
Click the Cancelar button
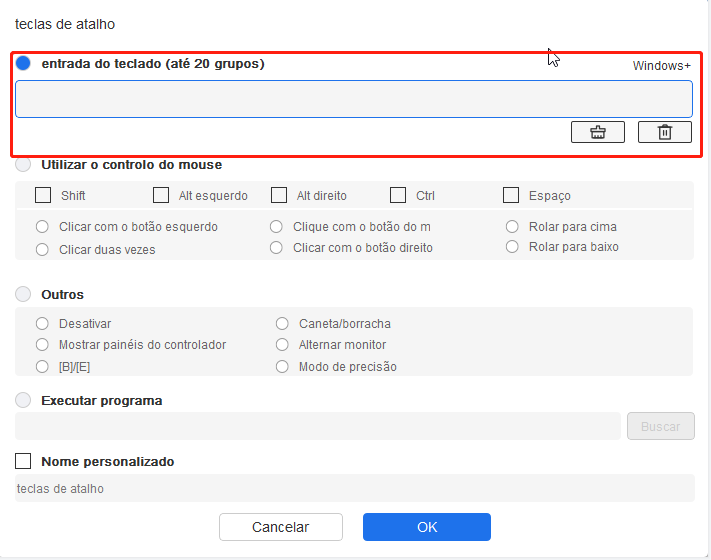281,527
